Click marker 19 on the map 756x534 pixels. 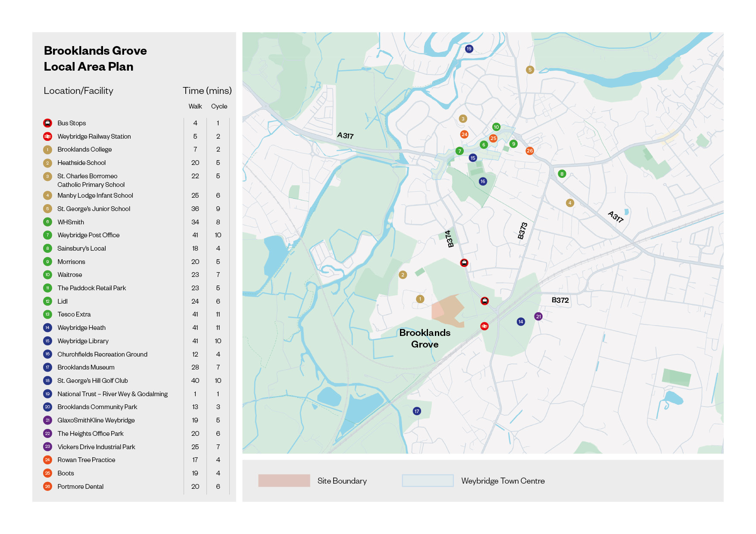[x=469, y=49]
